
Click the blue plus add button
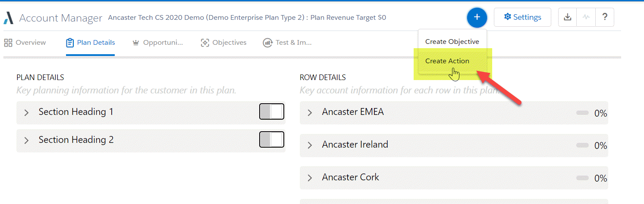coord(477,18)
